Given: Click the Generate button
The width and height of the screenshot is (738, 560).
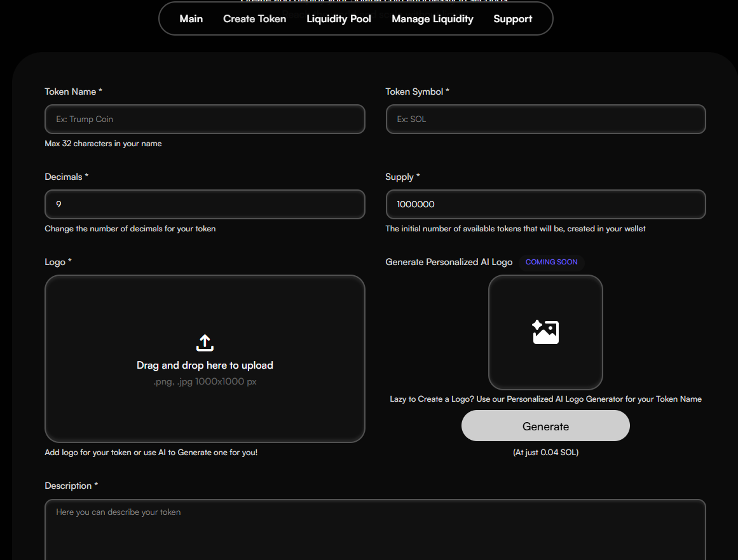Looking at the screenshot, I should [x=545, y=426].
